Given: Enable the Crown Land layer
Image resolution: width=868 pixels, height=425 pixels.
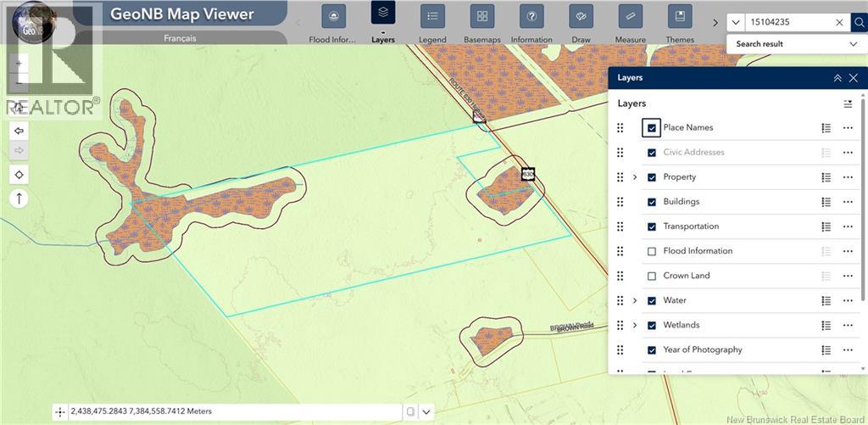Looking at the screenshot, I should pos(652,276).
